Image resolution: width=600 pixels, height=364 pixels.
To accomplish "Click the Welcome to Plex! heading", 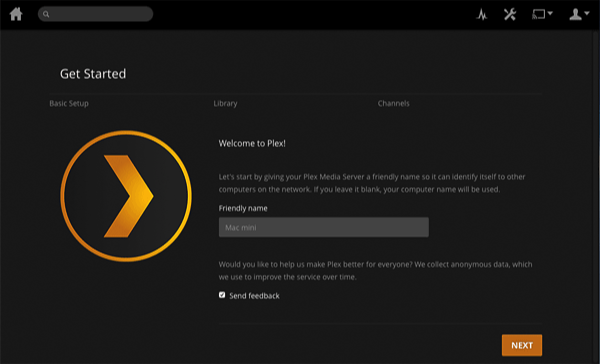I will click(252, 144).
